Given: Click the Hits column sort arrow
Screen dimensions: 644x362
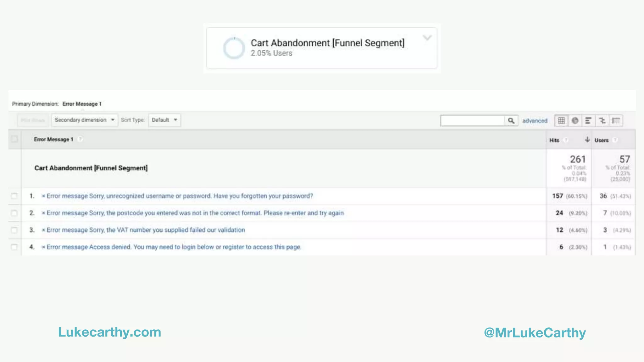Looking at the screenshot, I should (587, 140).
